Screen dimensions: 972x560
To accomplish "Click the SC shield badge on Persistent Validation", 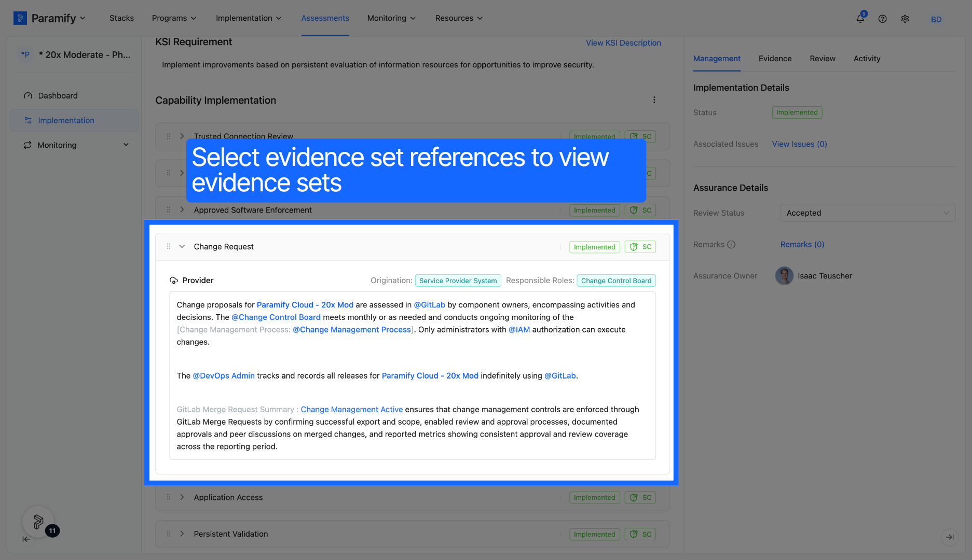I will (640, 535).
